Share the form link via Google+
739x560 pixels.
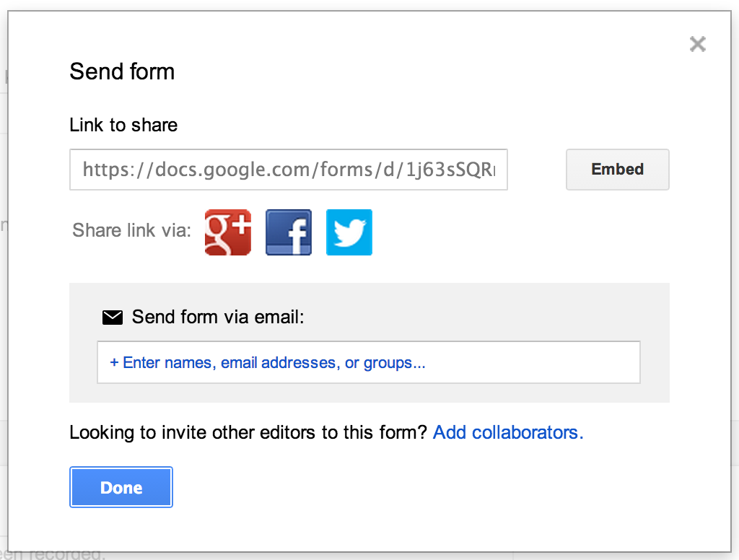(227, 232)
